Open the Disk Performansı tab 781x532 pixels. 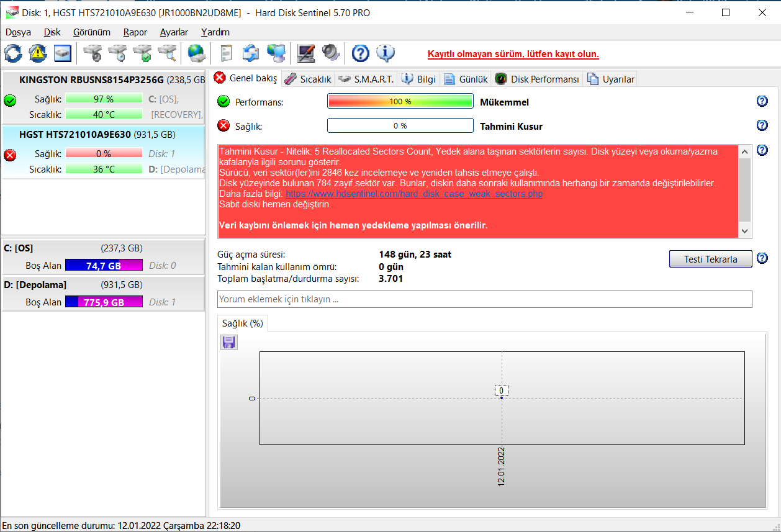[538, 79]
